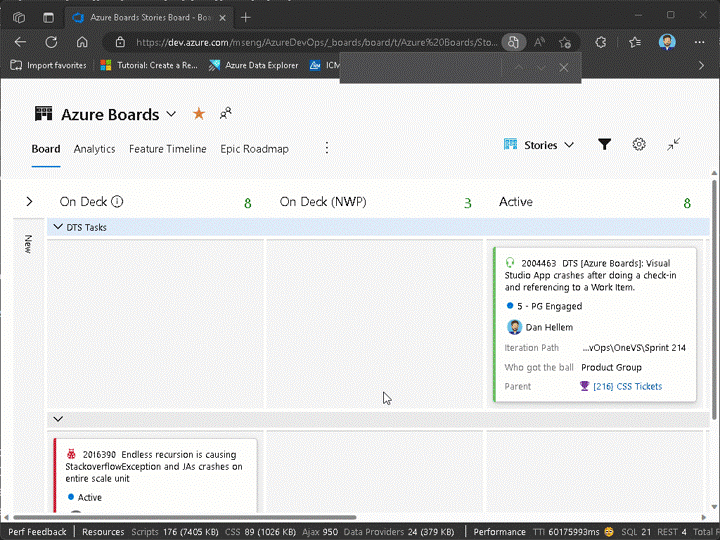Add page to favorites star icon
Screen dimensions: 720x540
coord(565,43)
